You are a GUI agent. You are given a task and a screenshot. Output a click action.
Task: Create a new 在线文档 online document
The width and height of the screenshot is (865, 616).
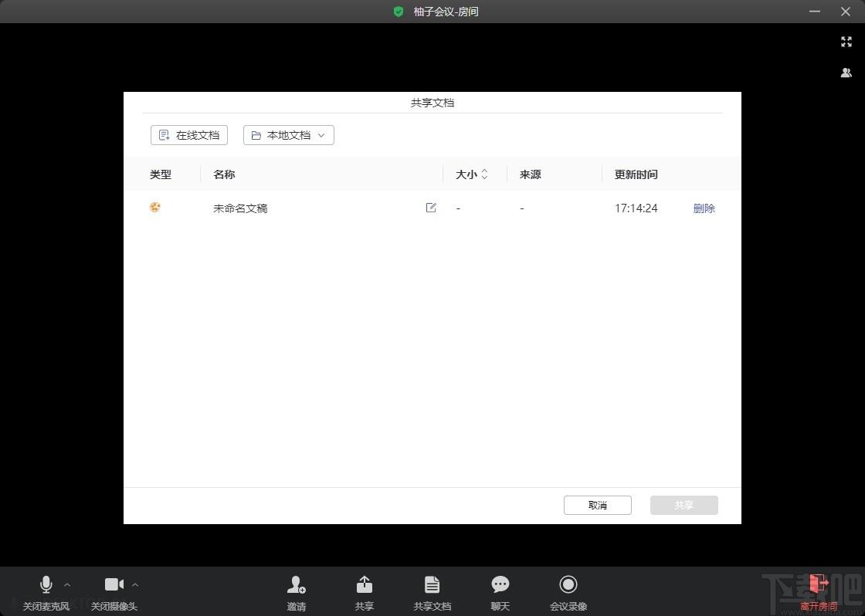pos(189,135)
